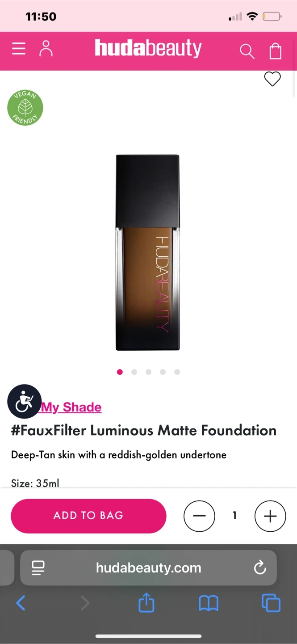
Task: Click the hudabeauty logo
Action: (x=148, y=48)
